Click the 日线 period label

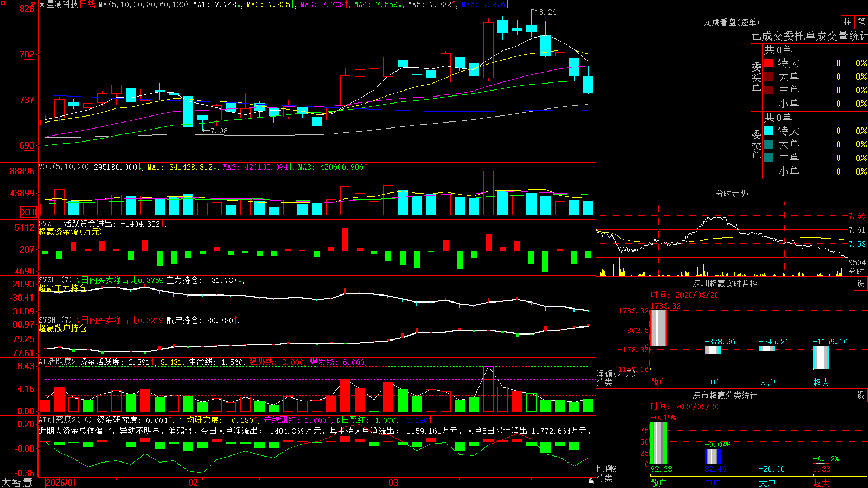point(87,4)
